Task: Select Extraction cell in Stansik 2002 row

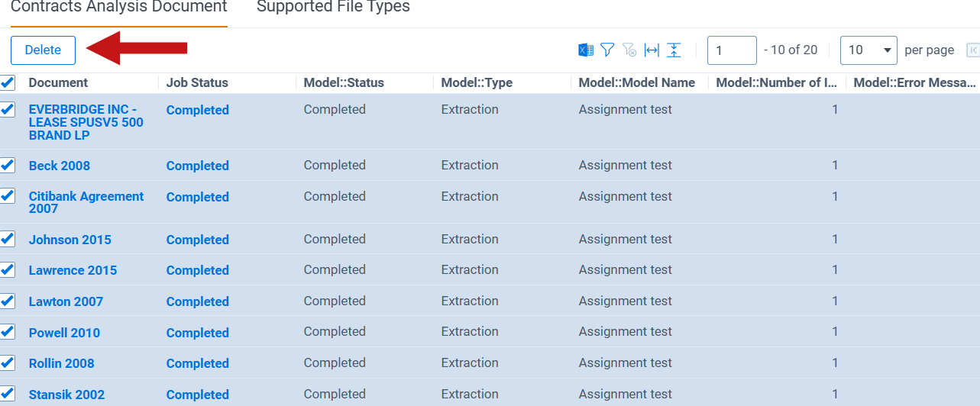Action: [470, 394]
